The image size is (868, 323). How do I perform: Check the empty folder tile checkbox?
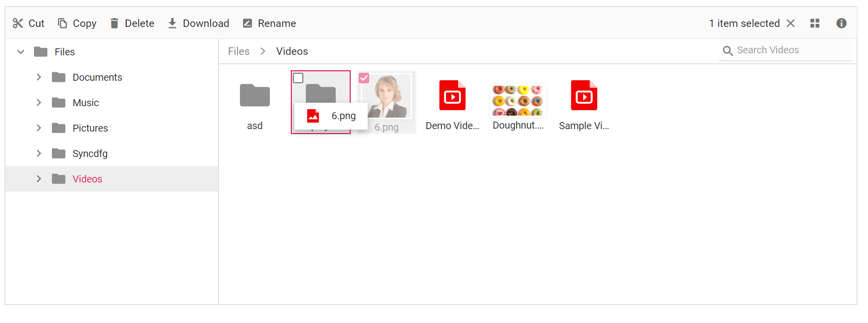coord(298,78)
